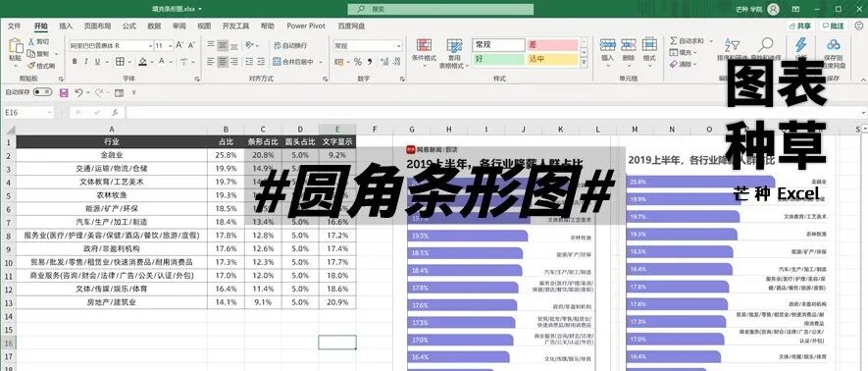The height and width of the screenshot is (371, 868).
Task: Click the Share (共享) button
Action: [801, 26]
